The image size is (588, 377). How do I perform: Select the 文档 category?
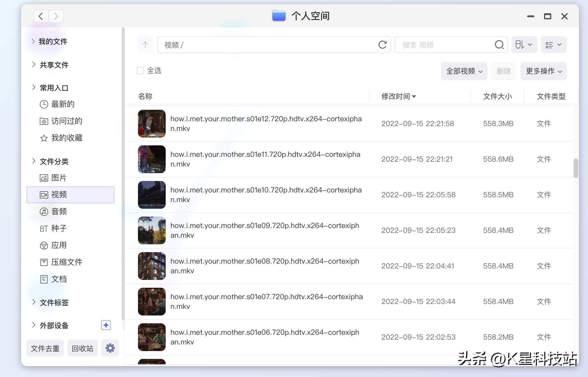[59, 279]
